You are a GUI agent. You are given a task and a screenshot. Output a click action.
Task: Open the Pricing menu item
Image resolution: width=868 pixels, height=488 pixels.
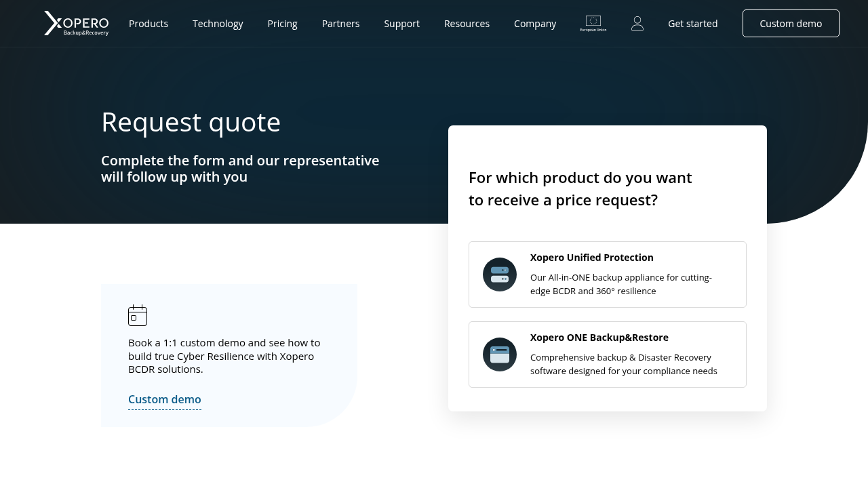click(x=282, y=24)
